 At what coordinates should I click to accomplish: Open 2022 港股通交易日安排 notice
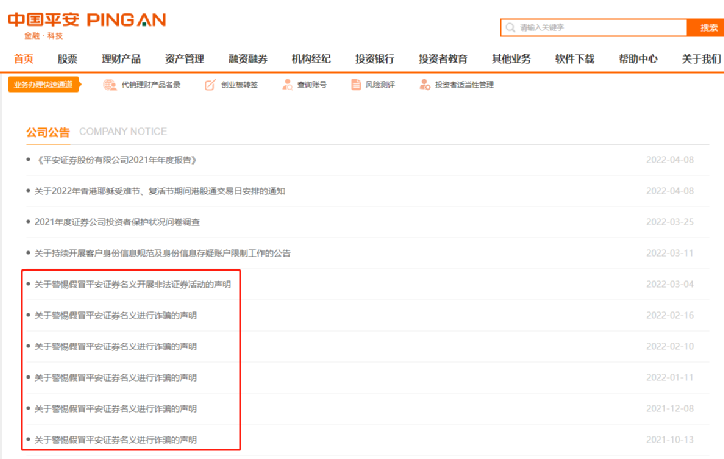(160, 191)
